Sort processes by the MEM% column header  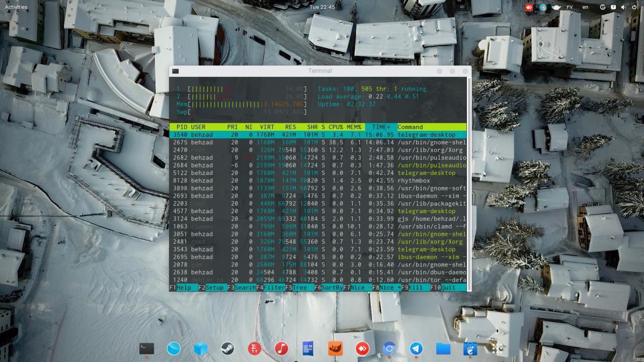tap(354, 127)
